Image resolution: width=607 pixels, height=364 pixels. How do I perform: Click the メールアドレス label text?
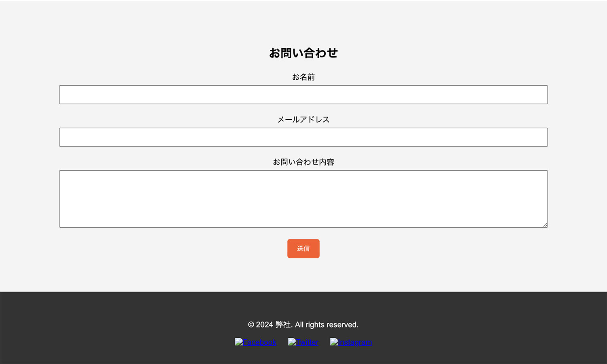303,119
